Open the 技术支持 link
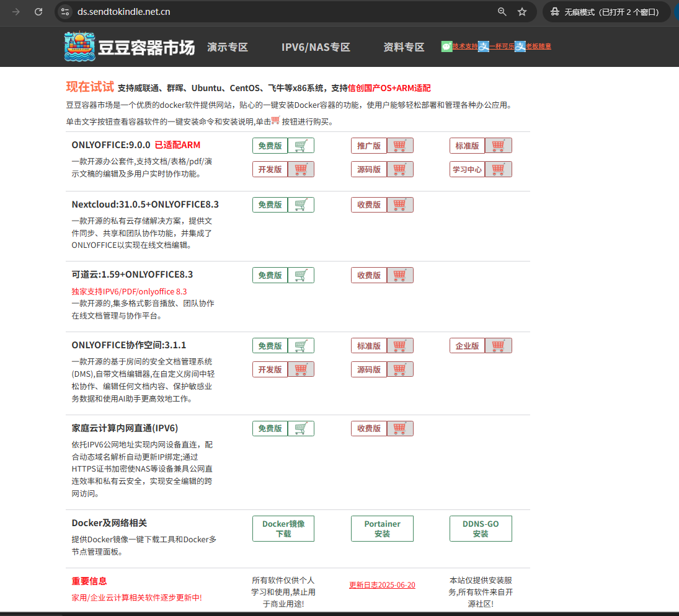 [x=465, y=46]
